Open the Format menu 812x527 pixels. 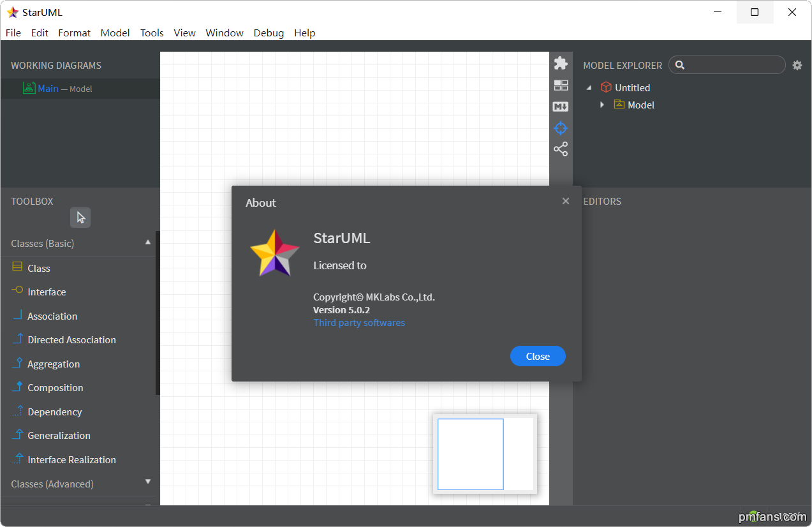pos(74,33)
